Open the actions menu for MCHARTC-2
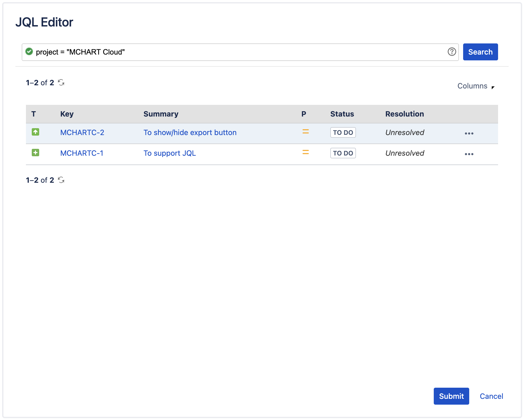Image resolution: width=524 pixels, height=420 pixels. point(469,133)
